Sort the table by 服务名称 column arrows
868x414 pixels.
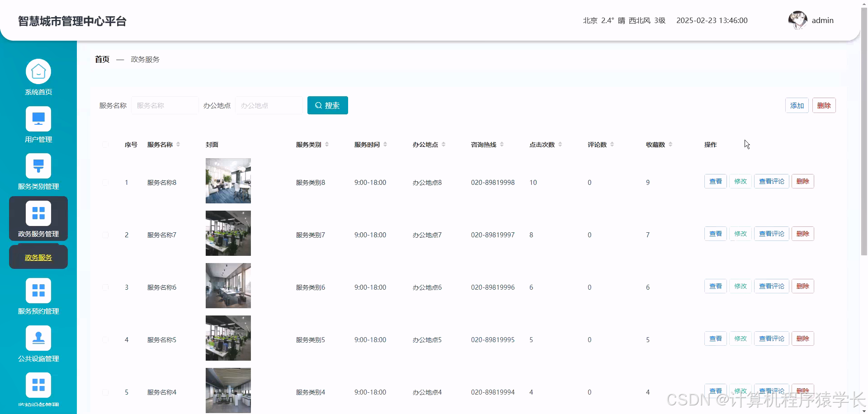[178, 145]
